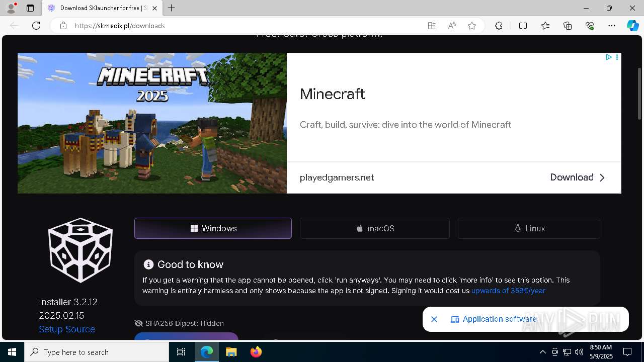Click the taskbar search box
Image resolution: width=644 pixels, height=362 pixels.
tap(97, 352)
